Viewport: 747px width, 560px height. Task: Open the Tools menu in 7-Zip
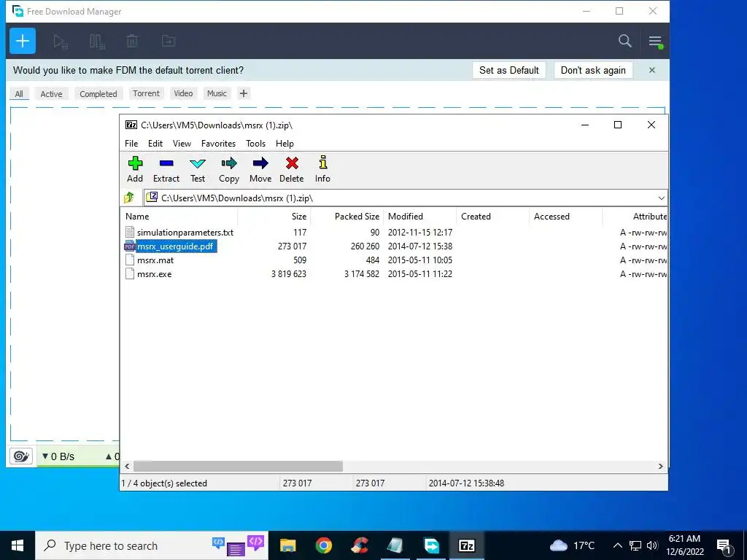tap(255, 144)
